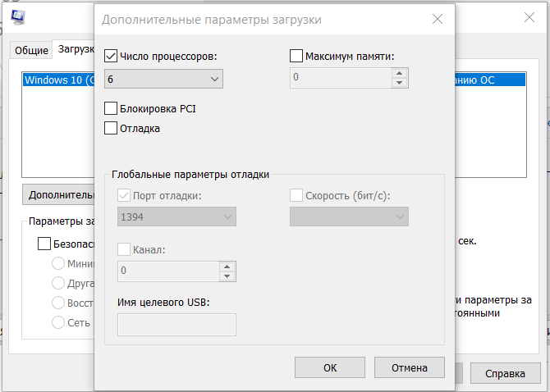The image size is (550, 392).
Task: Enable Блокировка PCI checkbox
Action: [x=112, y=108]
